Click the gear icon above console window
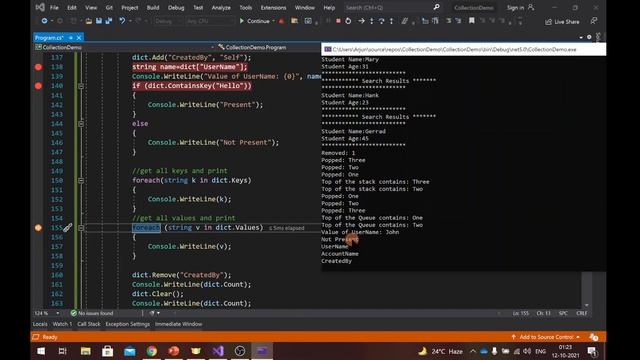 [589, 37]
